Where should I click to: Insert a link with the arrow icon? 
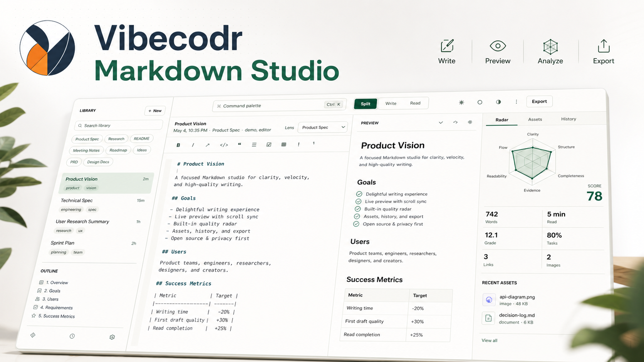[x=208, y=145]
